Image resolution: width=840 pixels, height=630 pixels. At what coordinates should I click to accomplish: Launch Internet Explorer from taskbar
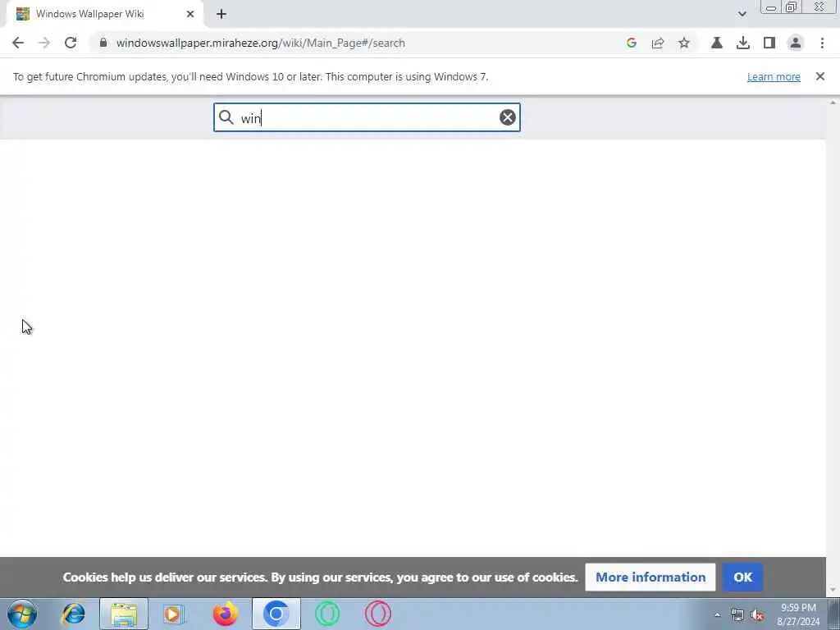click(x=73, y=614)
